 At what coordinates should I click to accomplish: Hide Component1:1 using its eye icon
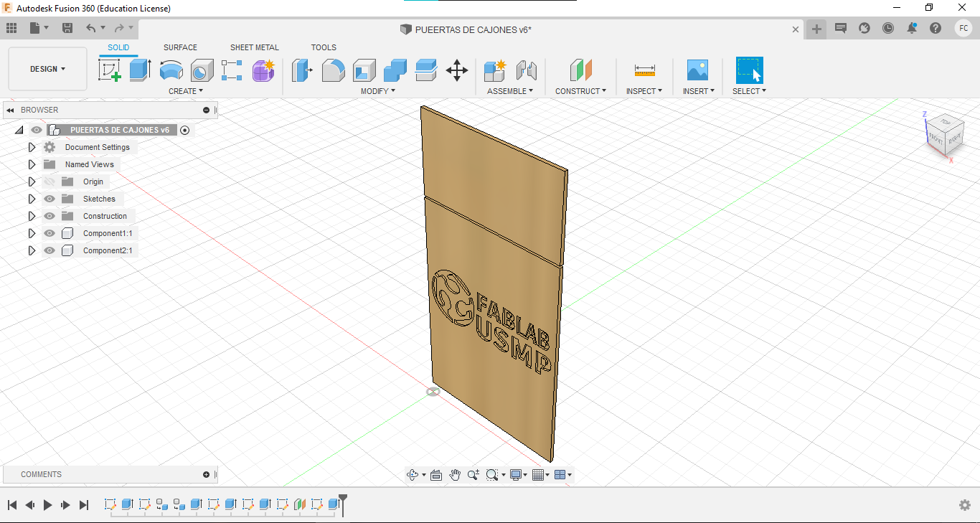coord(50,233)
